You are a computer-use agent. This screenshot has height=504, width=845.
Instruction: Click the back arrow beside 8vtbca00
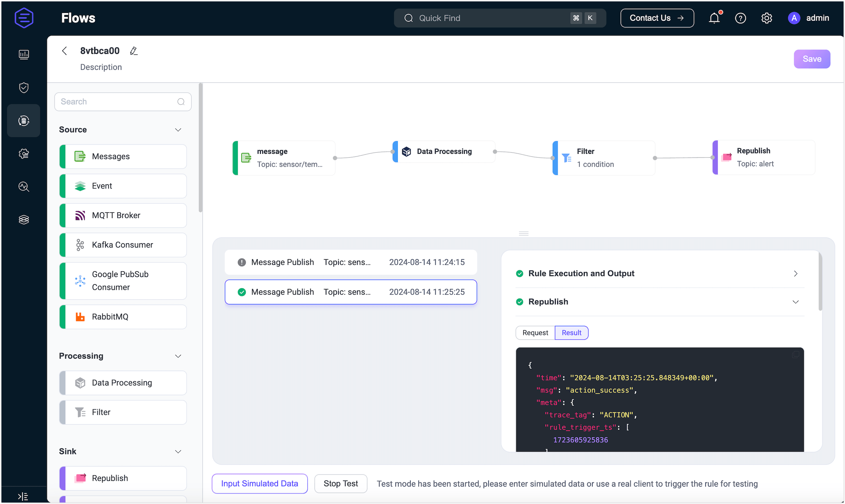[x=65, y=51]
